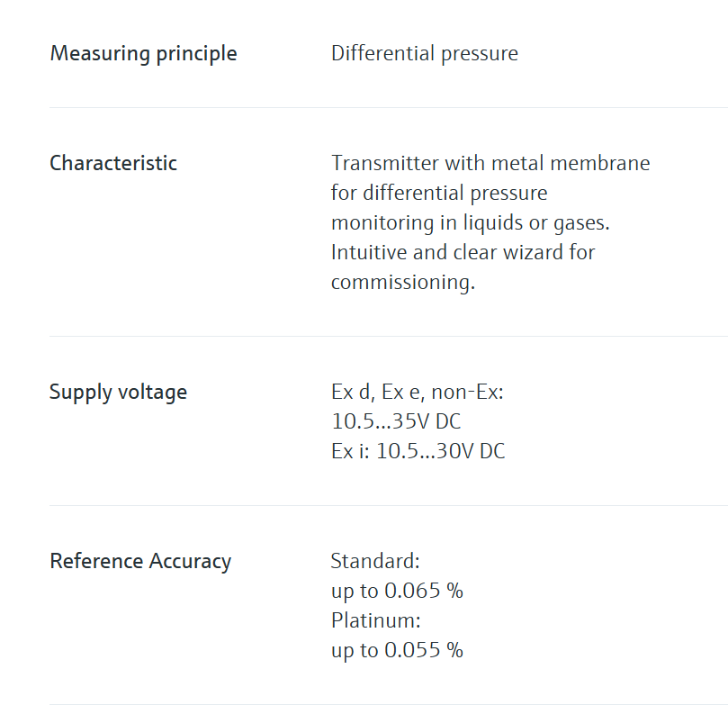728x705 pixels.
Task: Click 'Ex d, Ex e, non-Ex:' text
Action: pyautogui.click(x=418, y=392)
